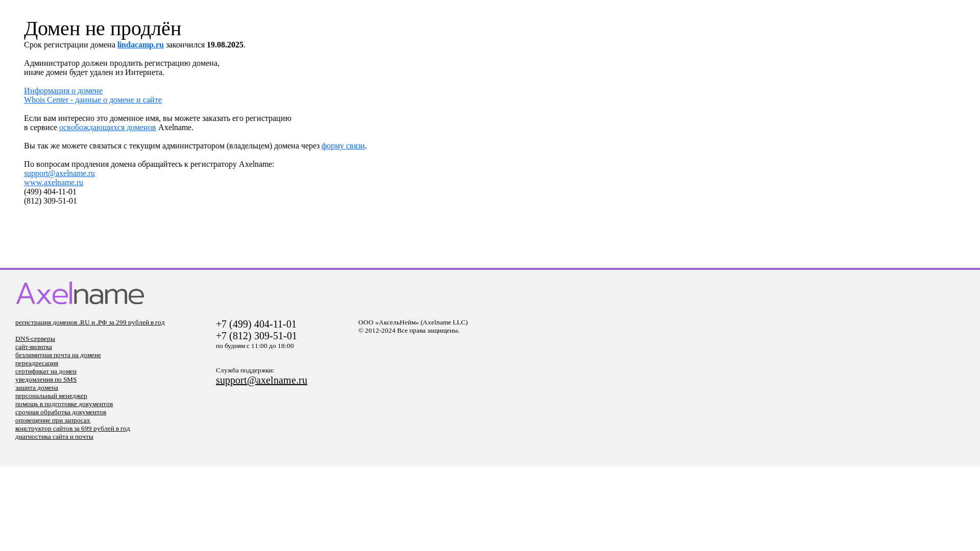
Task: Open 'персональный менеджер' link
Action: coord(51,396)
